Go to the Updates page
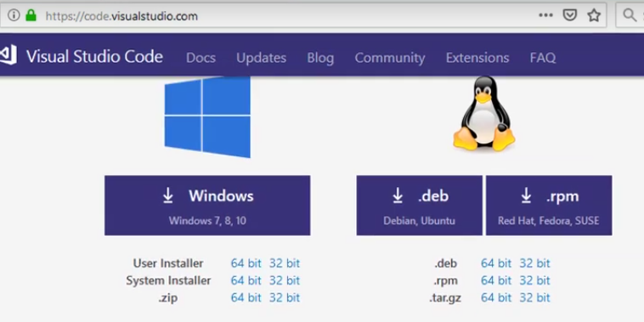 coord(261,58)
